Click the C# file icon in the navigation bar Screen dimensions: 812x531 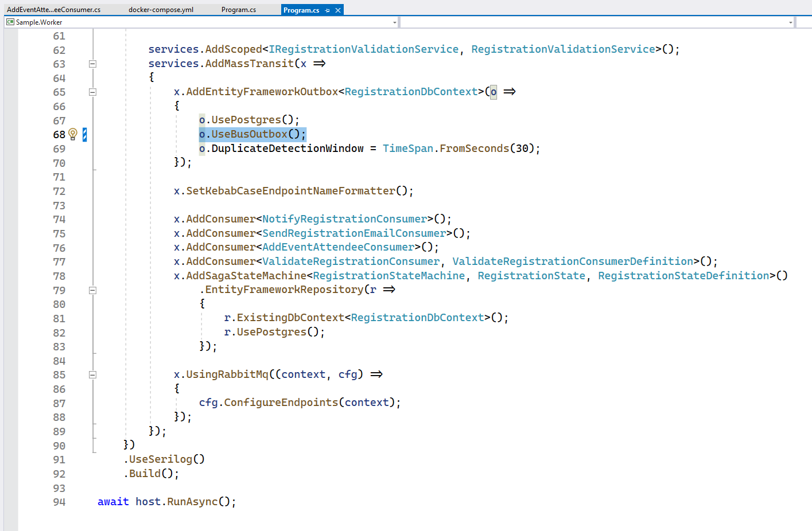9,21
